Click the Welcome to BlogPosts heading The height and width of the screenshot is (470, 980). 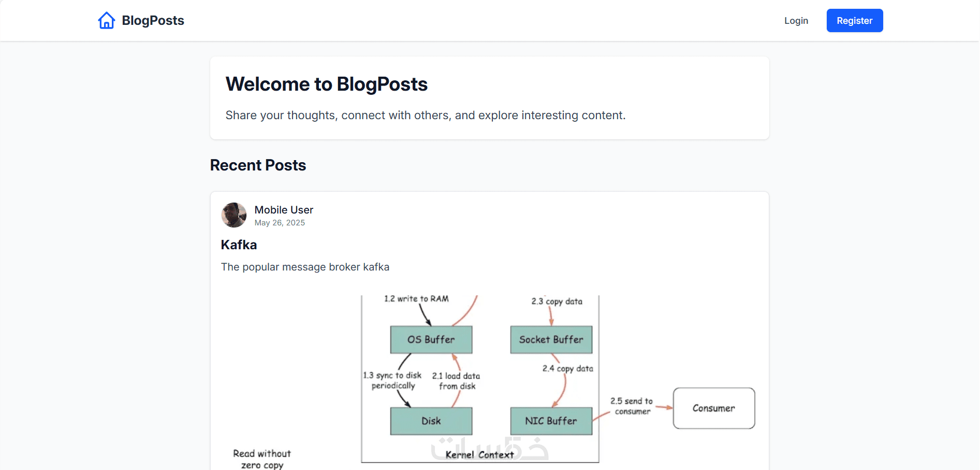(x=326, y=84)
